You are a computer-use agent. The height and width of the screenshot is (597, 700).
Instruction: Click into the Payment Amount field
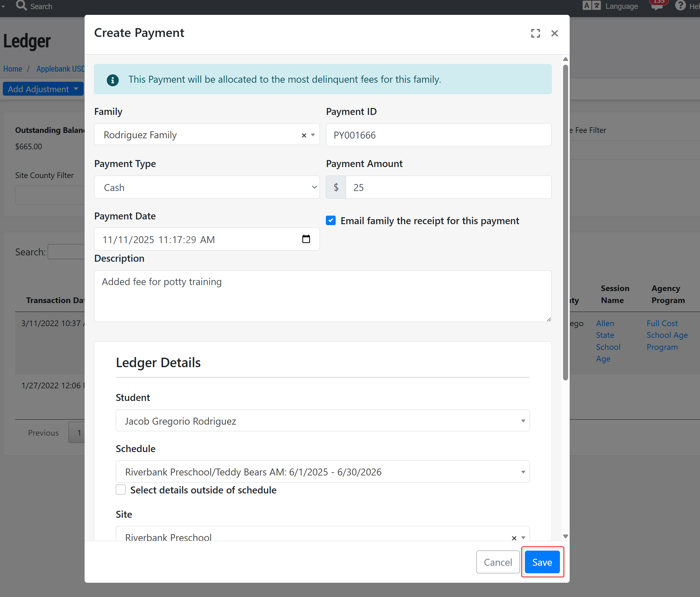coord(448,187)
